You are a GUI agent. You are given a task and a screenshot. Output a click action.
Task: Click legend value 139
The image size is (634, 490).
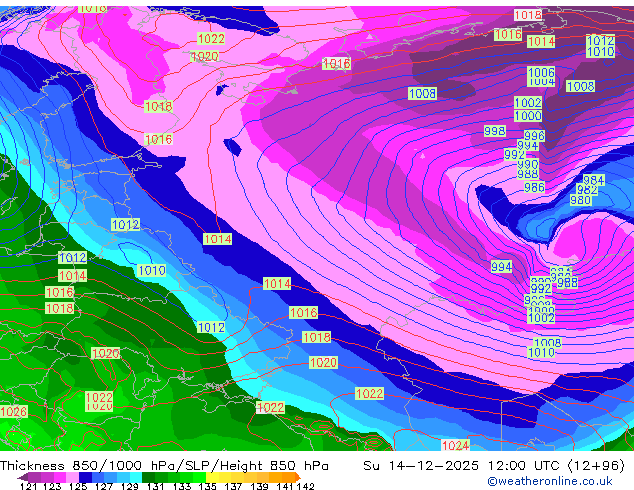tap(259, 486)
